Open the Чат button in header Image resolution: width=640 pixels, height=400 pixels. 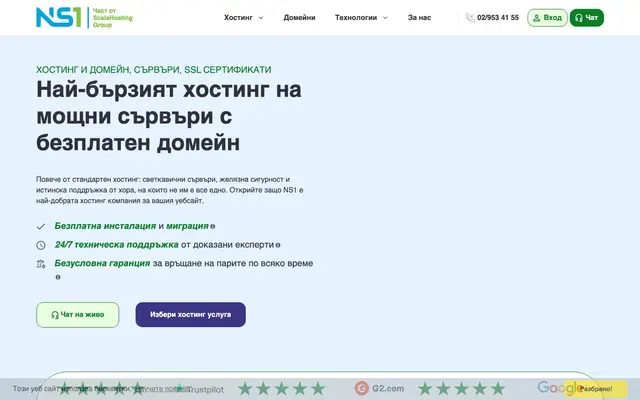(587, 18)
